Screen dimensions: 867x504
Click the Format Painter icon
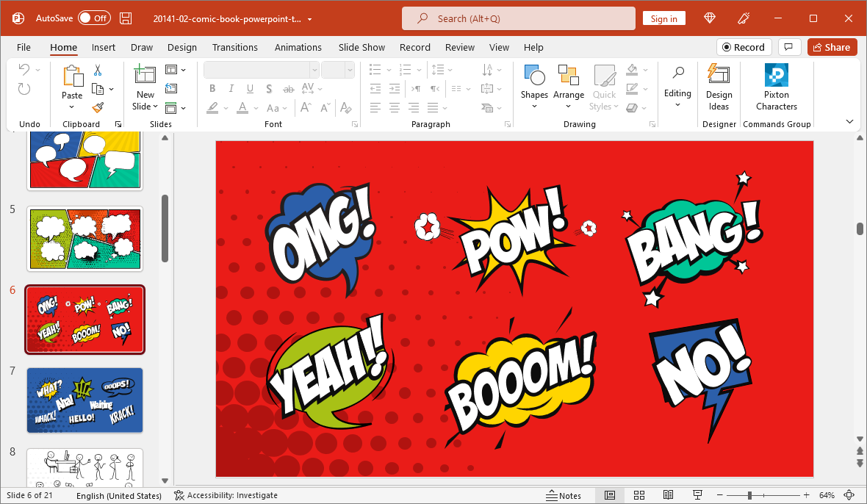pyautogui.click(x=97, y=107)
